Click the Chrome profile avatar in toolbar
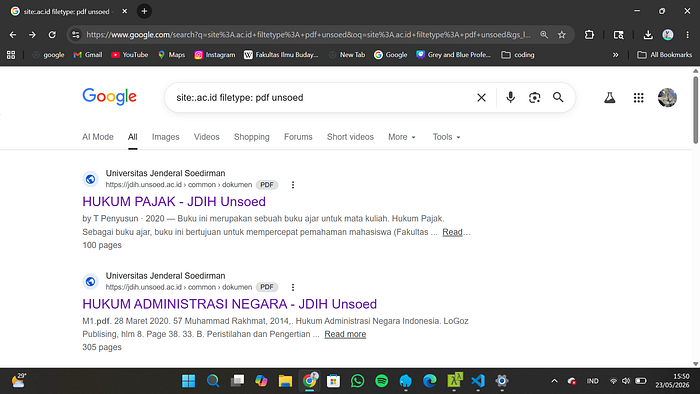The image size is (700, 394). 668,35
